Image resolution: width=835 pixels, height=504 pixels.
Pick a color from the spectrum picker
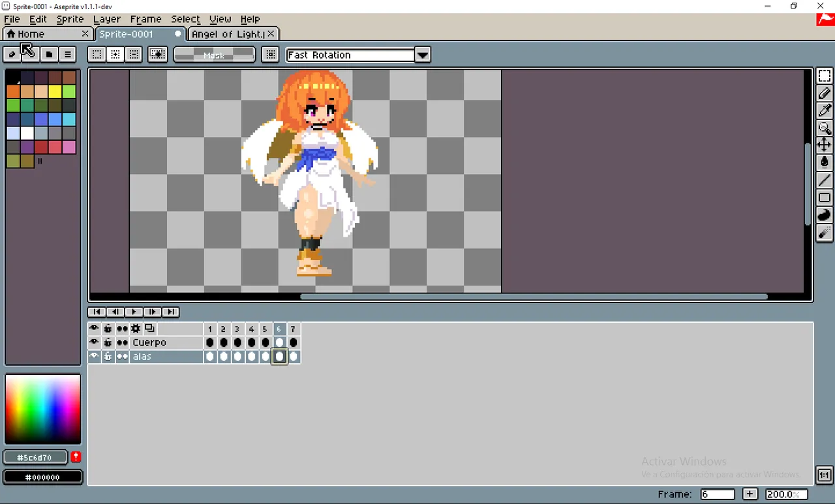point(43,409)
